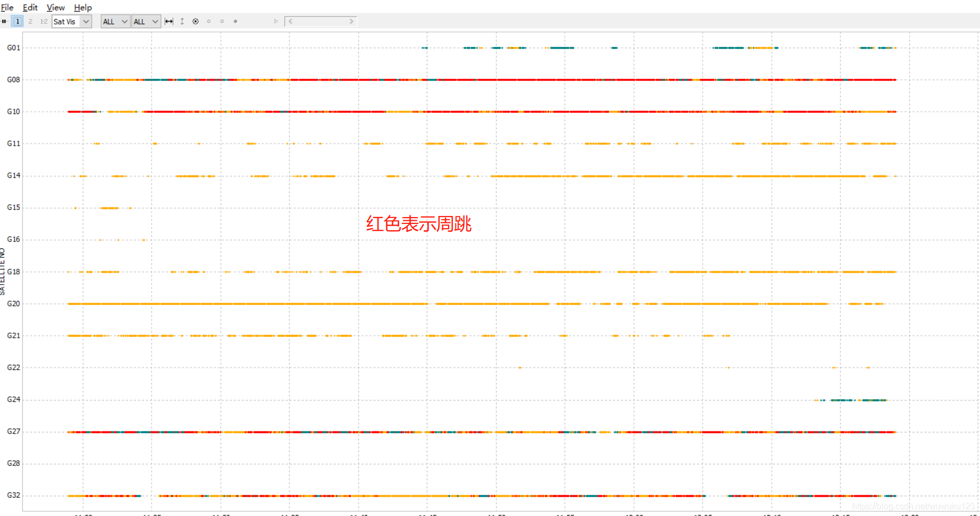Open the View menu
The image size is (980, 516).
pos(55,7)
